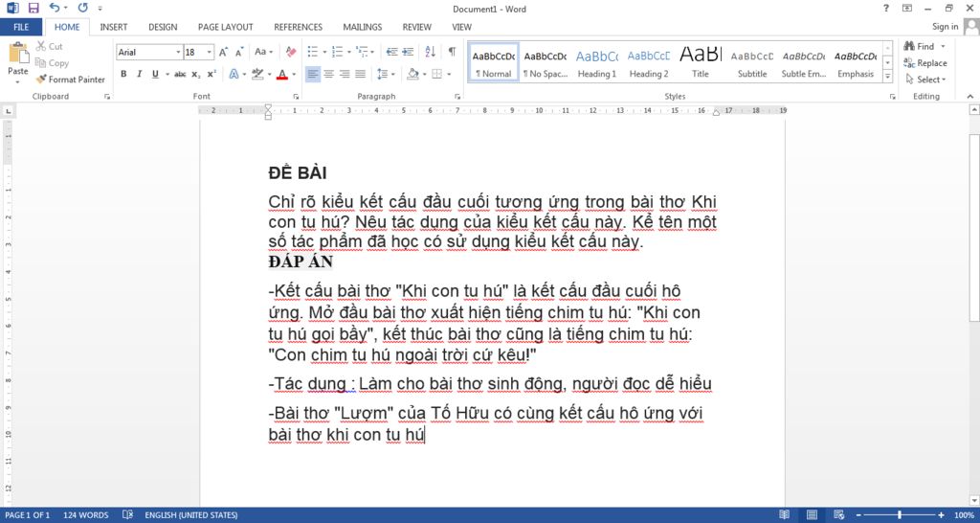Click the Paste clipboard icon

point(18,53)
